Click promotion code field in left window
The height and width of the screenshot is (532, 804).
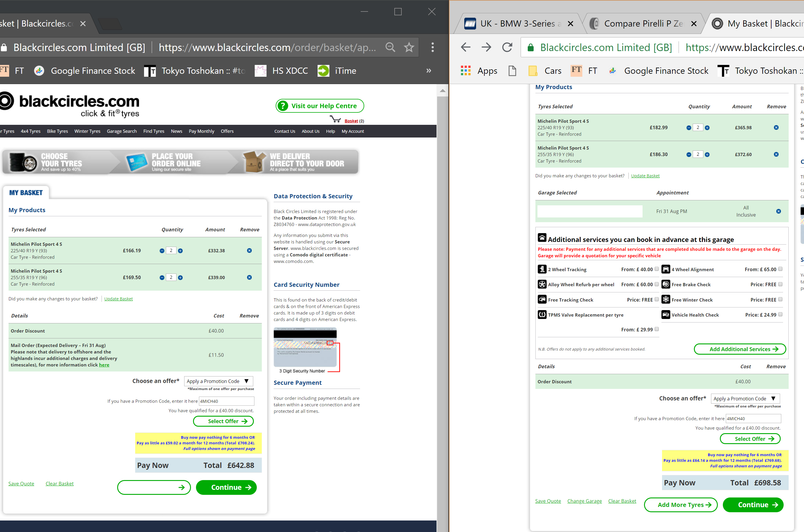pyautogui.click(x=226, y=401)
